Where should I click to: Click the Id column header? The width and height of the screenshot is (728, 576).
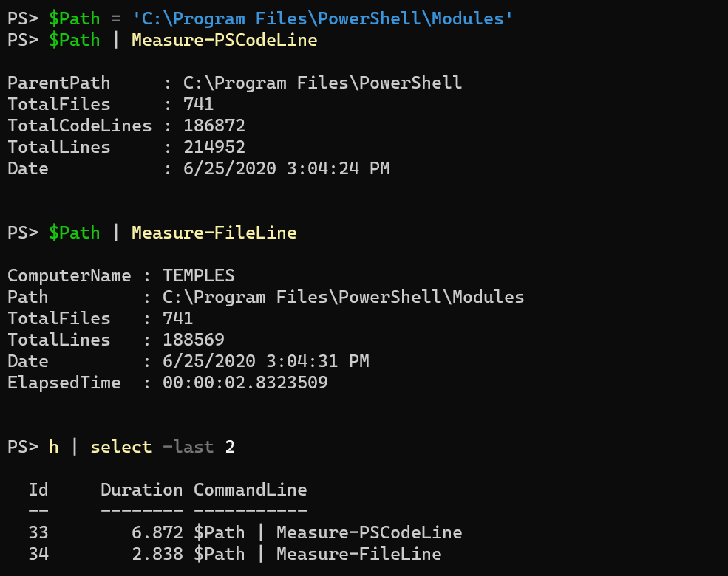click(38, 490)
